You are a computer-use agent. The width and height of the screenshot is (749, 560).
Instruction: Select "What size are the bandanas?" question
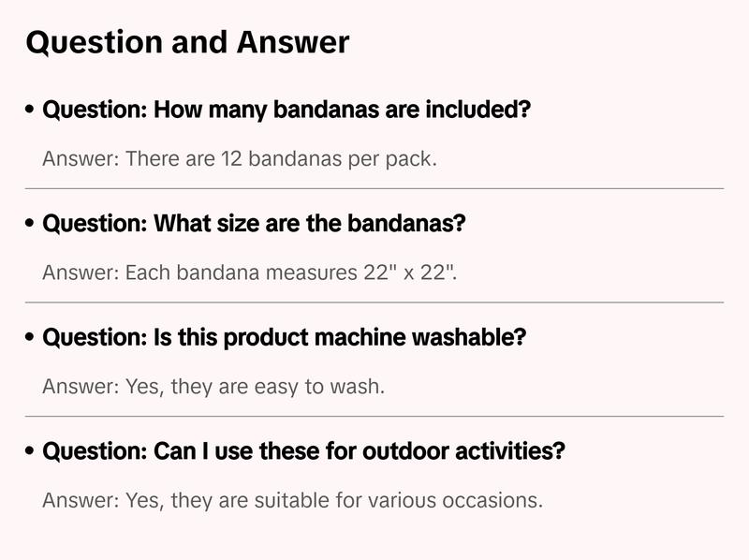point(255,225)
